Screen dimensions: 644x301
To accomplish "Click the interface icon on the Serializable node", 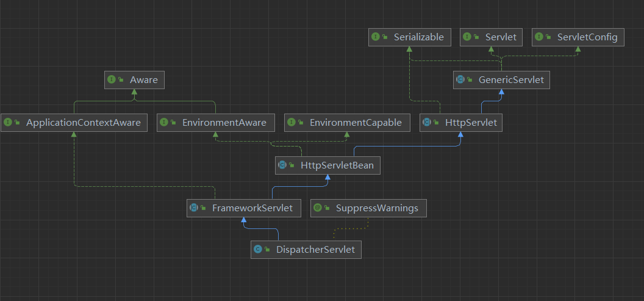I will pyautogui.click(x=375, y=37).
